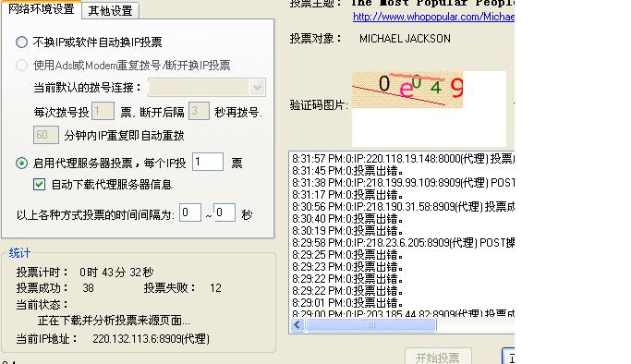Click status text 正在下载并分析投票来源页面

pos(114,321)
